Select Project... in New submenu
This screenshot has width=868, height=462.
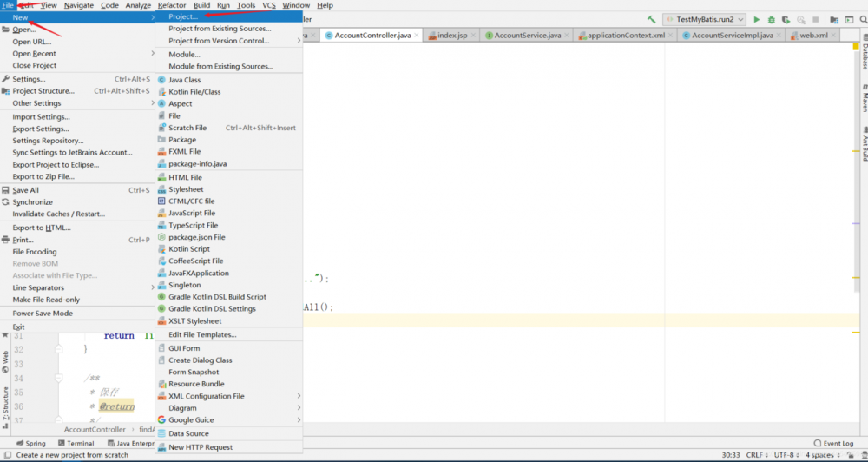click(x=228, y=16)
